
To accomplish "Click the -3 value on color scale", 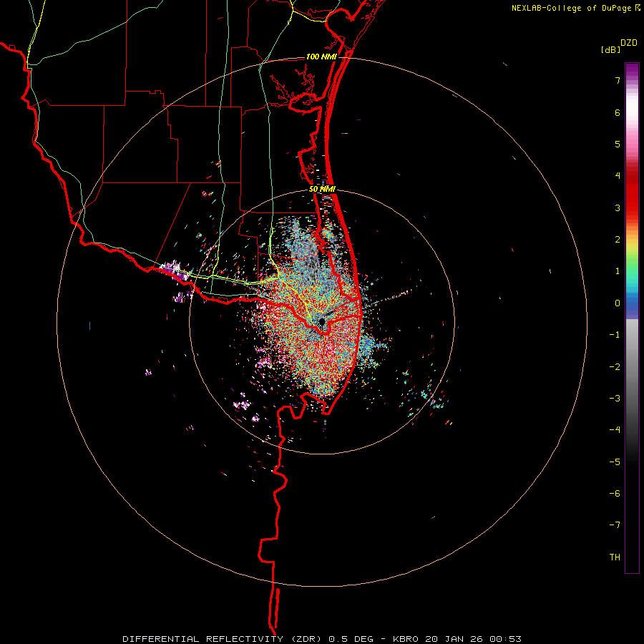I will [615, 399].
